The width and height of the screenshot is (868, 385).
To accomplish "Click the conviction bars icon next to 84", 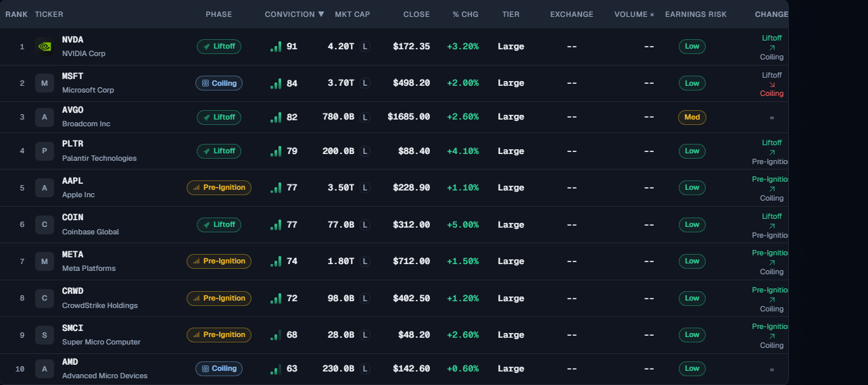I will coord(276,83).
